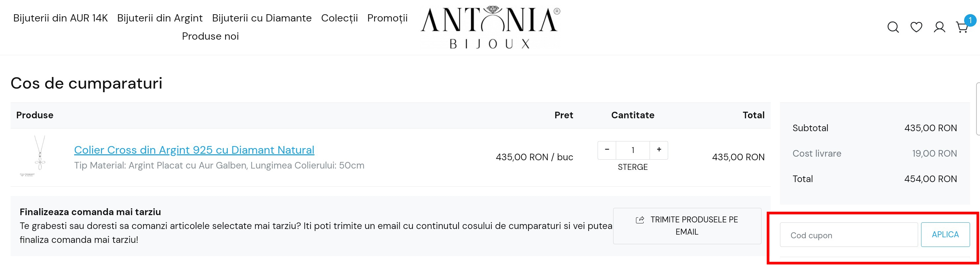The width and height of the screenshot is (980, 269).
Task: Open the Bijuterii din AUR 14K menu
Action: [61, 18]
